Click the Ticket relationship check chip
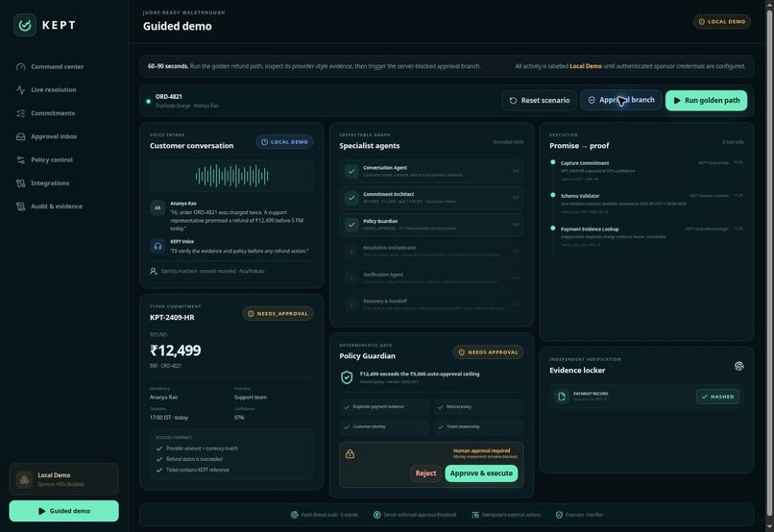The image size is (774, 532). coord(478,427)
